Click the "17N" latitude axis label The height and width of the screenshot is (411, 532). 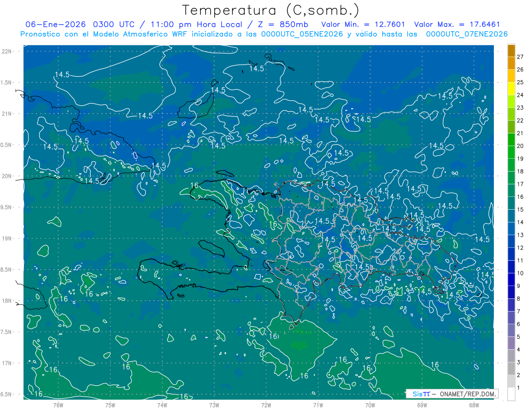click(8, 363)
